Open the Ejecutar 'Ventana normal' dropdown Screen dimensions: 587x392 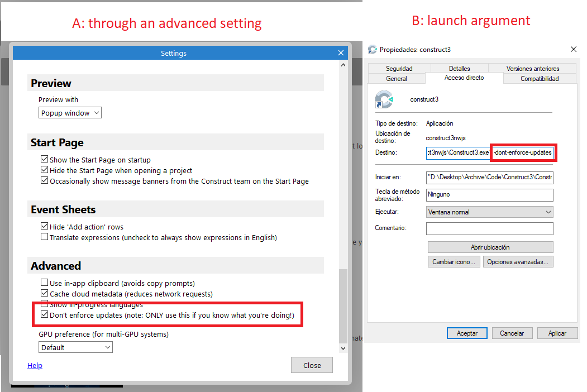pyautogui.click(x=489, y=212)
